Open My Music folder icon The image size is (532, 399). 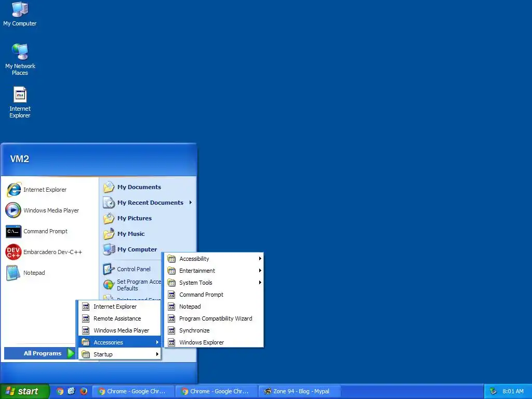[109, 234]
